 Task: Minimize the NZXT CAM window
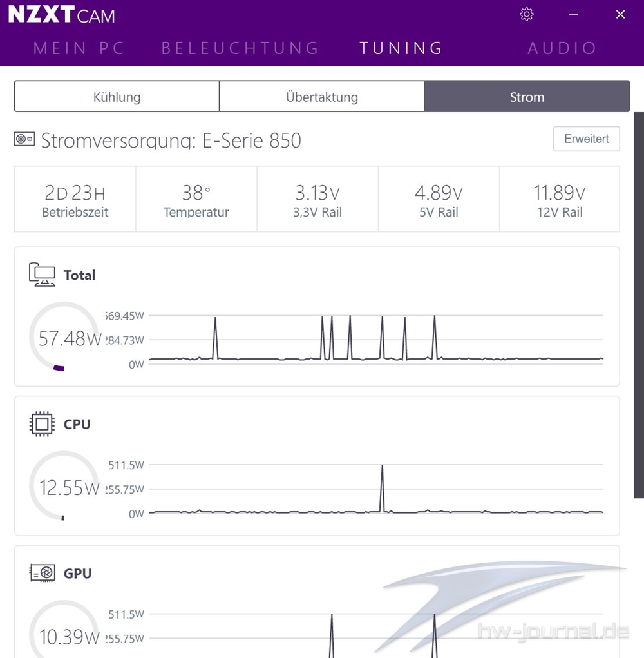coord(574,14)
